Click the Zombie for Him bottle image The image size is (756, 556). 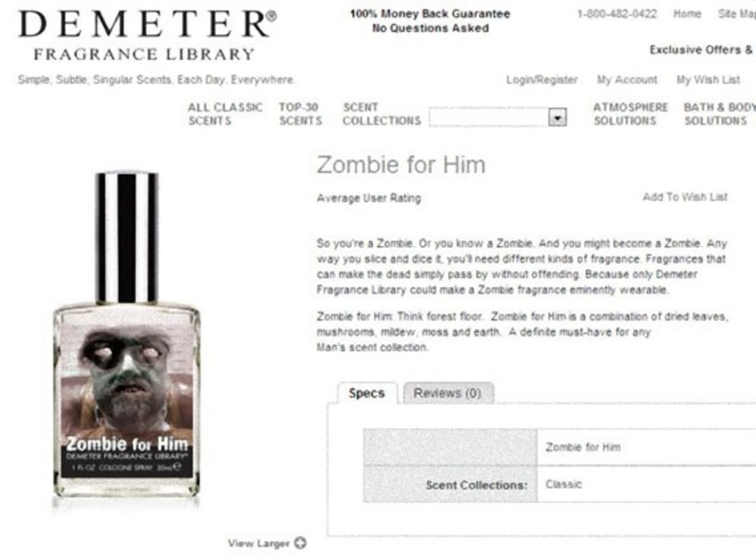tap(127, 335)
